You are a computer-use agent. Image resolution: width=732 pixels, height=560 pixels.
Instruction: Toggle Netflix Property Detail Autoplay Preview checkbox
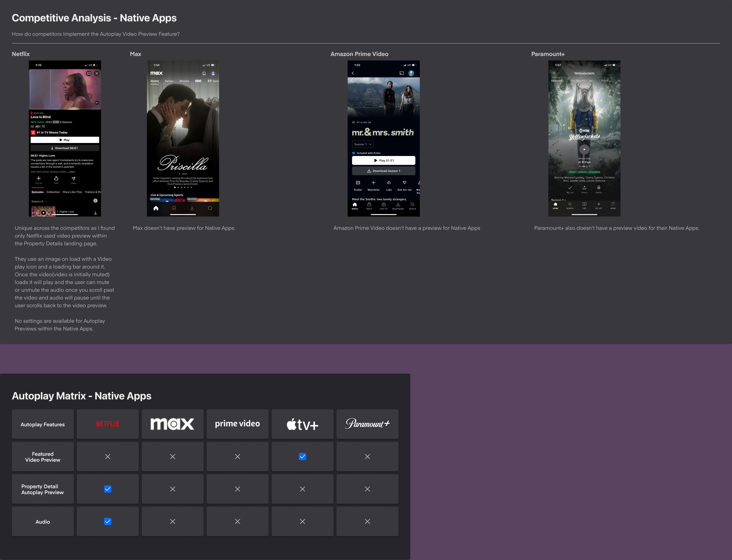(x=108, y=489)
